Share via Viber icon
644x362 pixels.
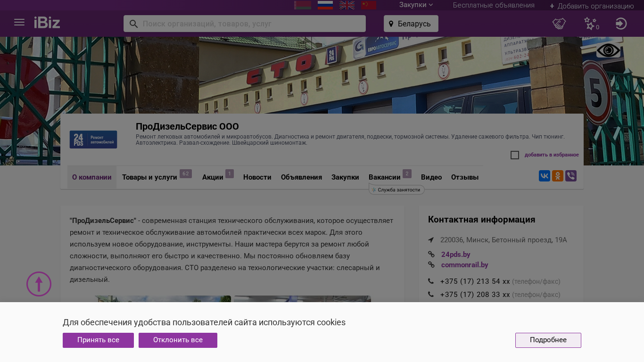tap(571, 176)
